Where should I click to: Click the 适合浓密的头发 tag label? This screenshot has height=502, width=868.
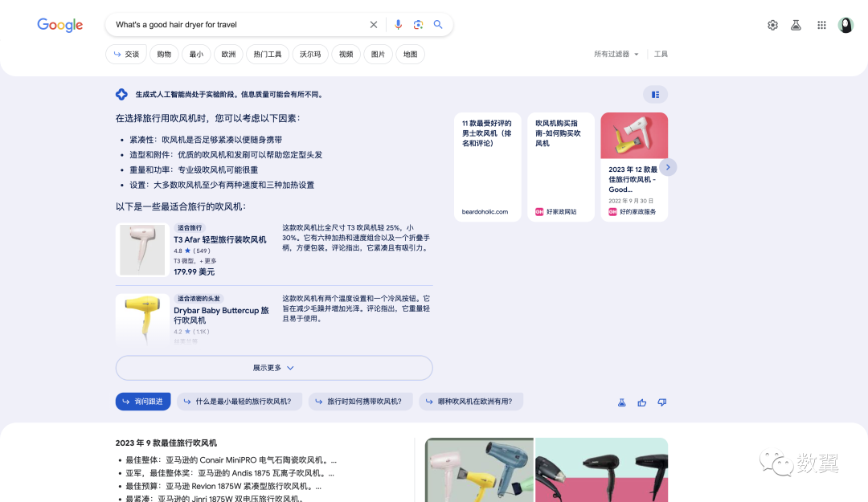pos(199,298)
